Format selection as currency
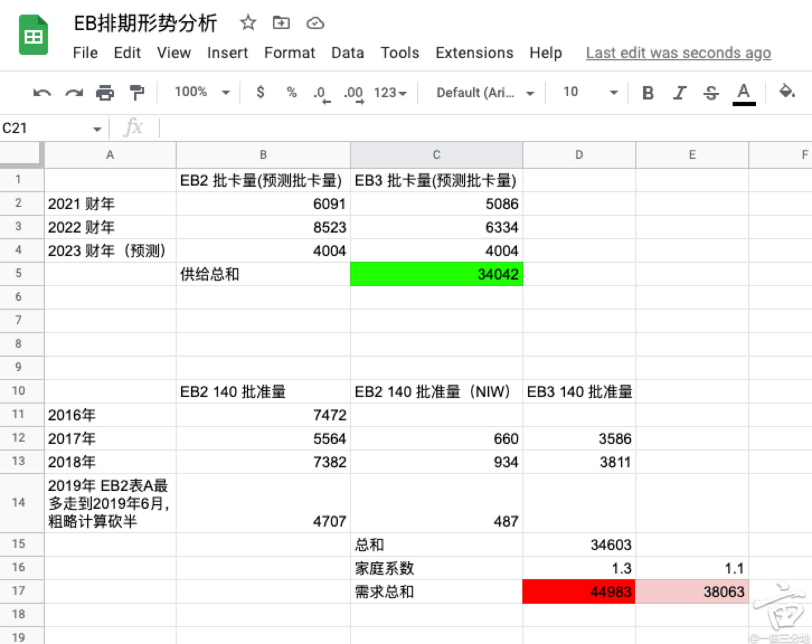 pos(260,93)
